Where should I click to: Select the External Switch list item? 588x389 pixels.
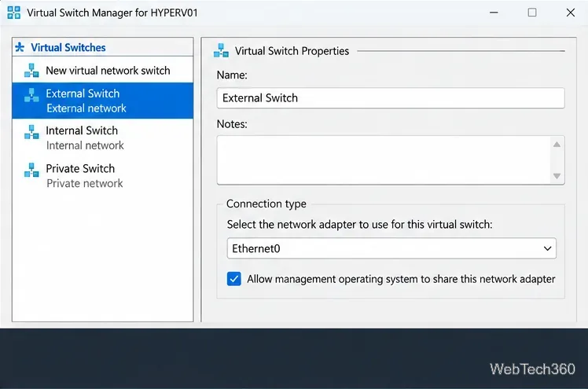[103, 101]
